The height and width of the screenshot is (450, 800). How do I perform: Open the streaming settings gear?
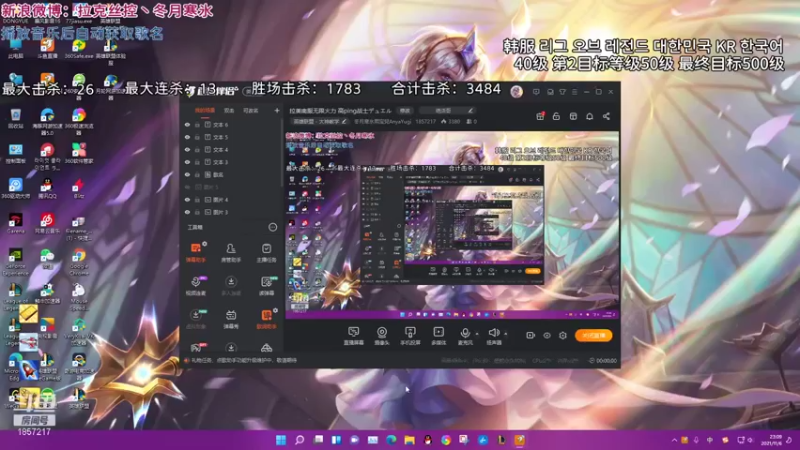click(x=563, y=336)
